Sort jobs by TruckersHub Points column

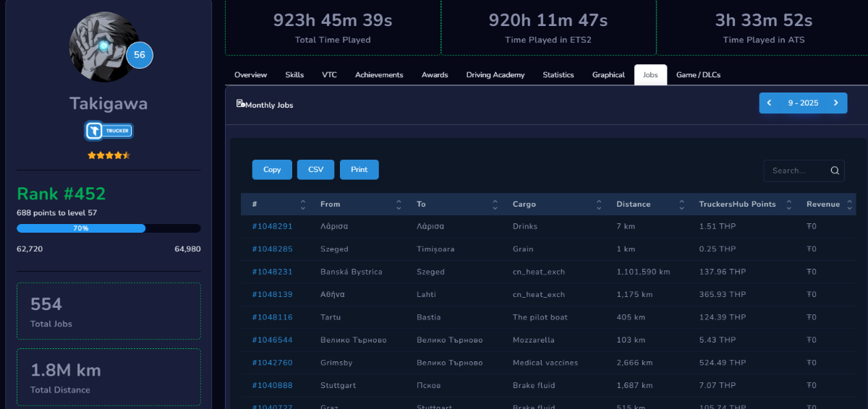(788, 204)
